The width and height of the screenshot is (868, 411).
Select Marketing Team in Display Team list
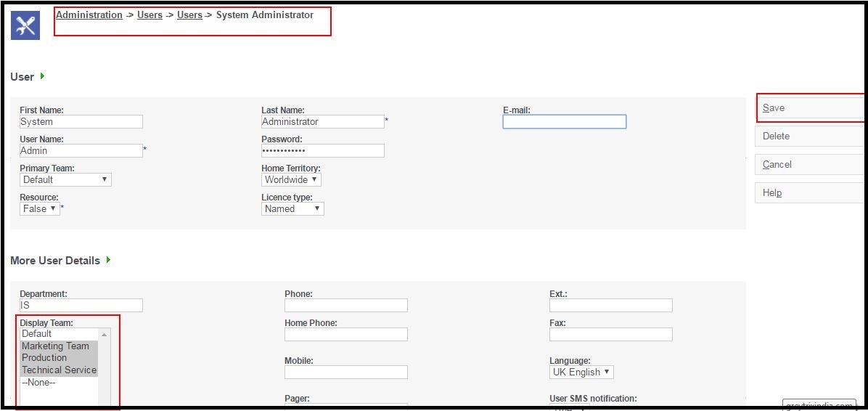(55, 346)
